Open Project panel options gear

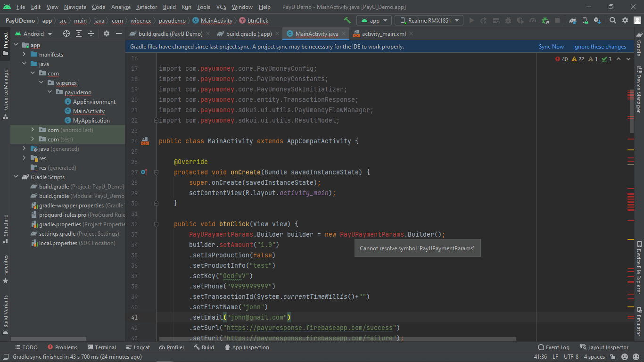[107, 33]
